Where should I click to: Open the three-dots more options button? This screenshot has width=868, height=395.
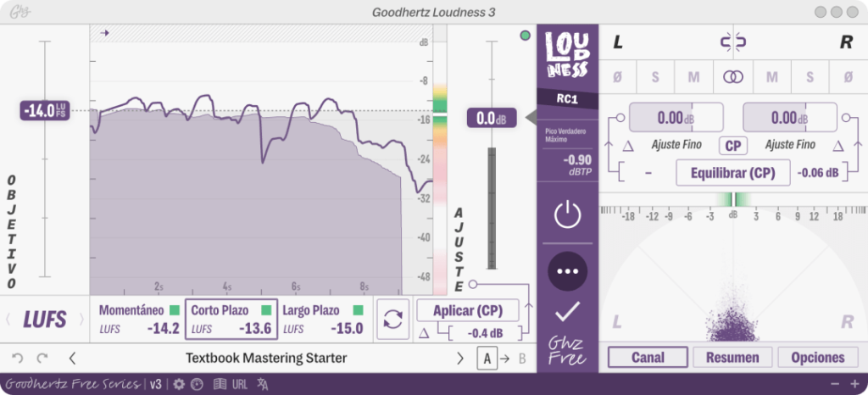click(567, 271)
